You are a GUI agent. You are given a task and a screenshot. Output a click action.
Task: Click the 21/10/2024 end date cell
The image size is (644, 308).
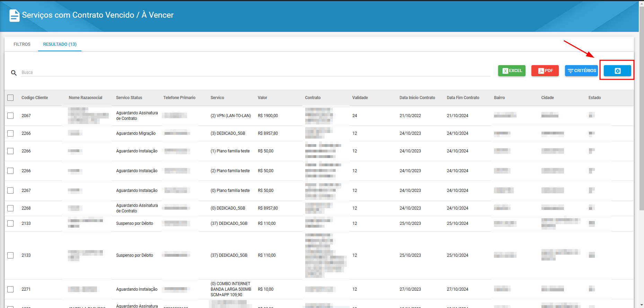point(458,116)
